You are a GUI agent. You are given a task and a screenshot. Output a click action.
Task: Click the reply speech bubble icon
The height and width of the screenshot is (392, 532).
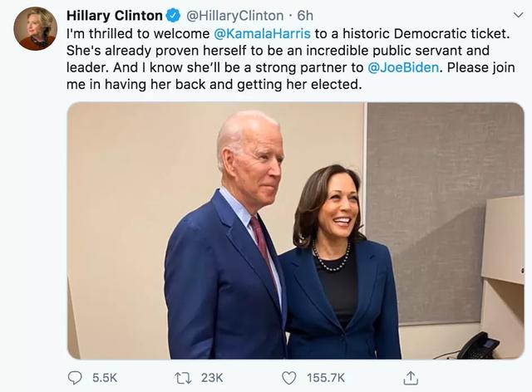[x=75, y=377]
